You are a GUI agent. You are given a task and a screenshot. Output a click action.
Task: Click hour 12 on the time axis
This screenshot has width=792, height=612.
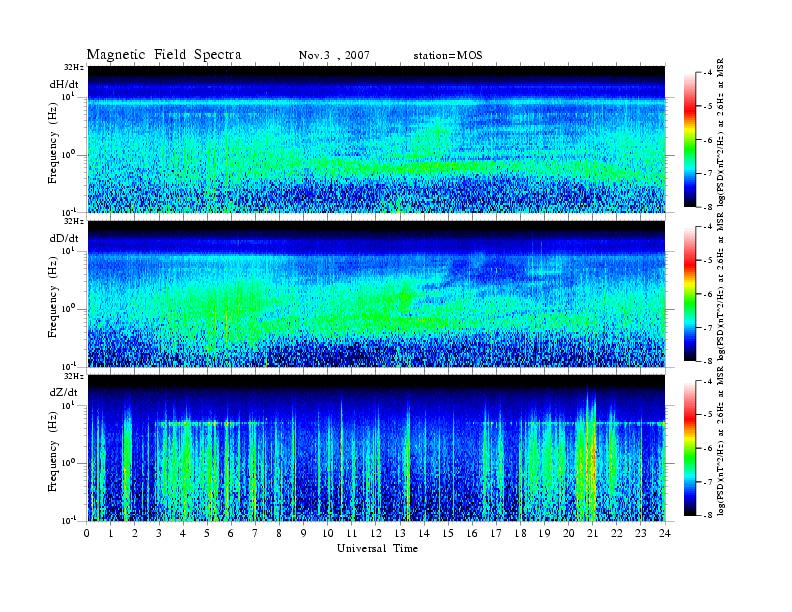(375, 533)
